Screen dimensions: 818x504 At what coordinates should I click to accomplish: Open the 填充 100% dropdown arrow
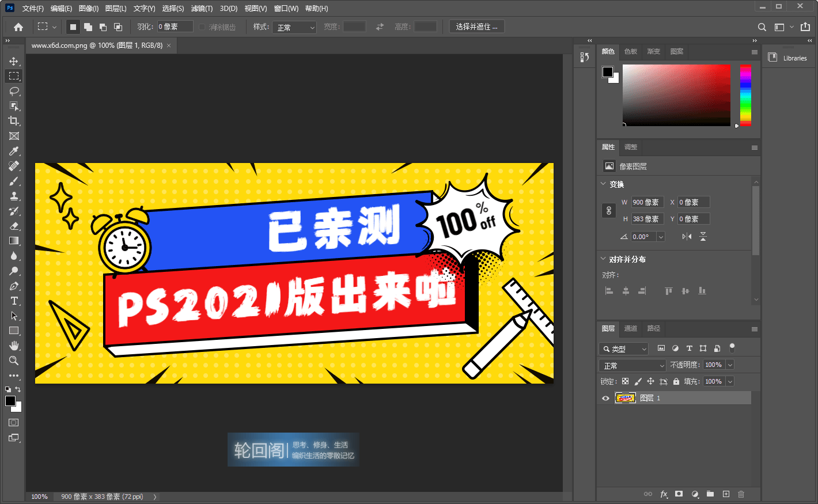point(730,381)
